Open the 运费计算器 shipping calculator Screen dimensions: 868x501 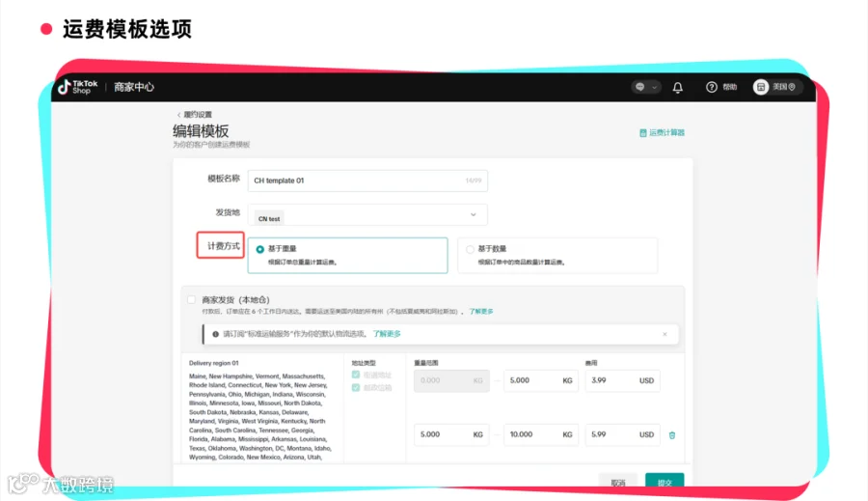tap(662, 133)
